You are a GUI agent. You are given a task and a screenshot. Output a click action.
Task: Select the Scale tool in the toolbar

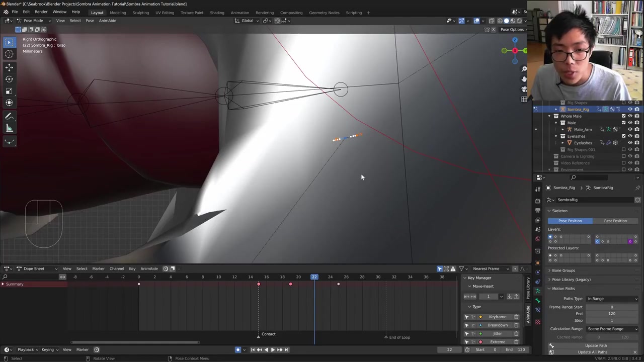(9, 91)
